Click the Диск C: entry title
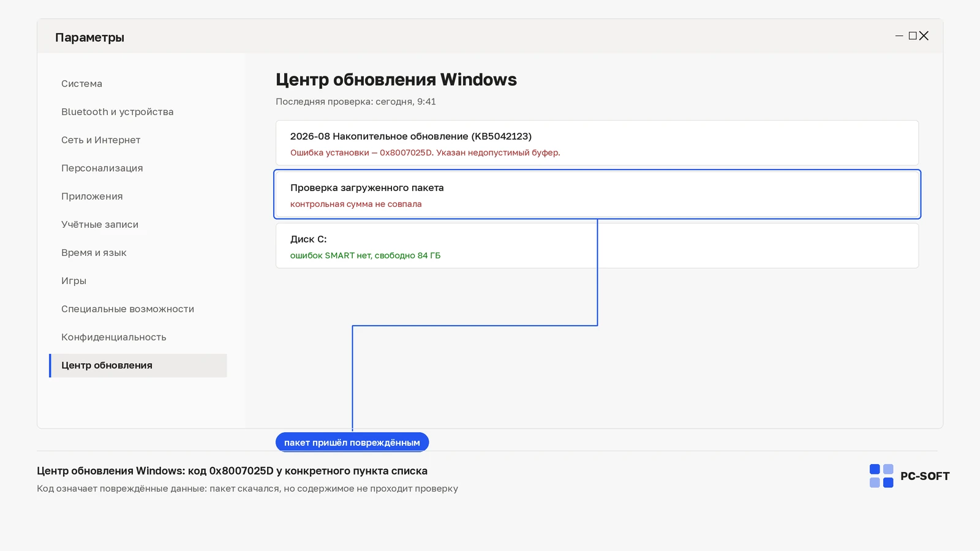 coord(309,239)
